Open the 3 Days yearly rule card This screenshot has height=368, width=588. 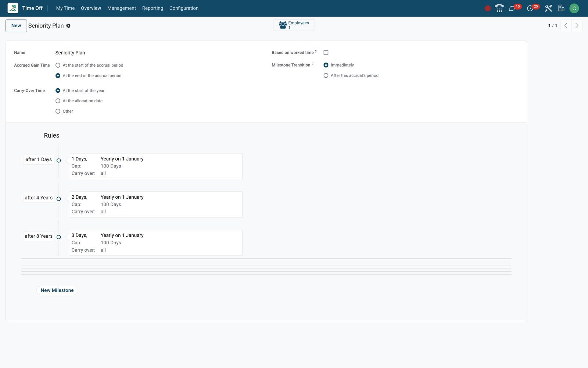(x=156, y=243)
